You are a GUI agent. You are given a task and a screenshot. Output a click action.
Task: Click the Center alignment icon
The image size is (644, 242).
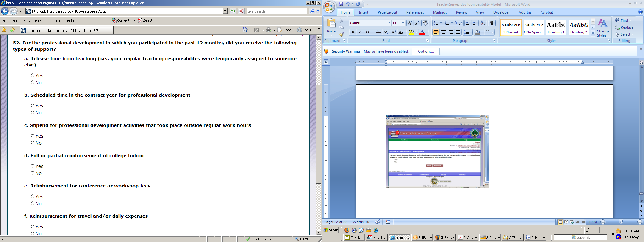pyautogui.click(x=443, y=32)
